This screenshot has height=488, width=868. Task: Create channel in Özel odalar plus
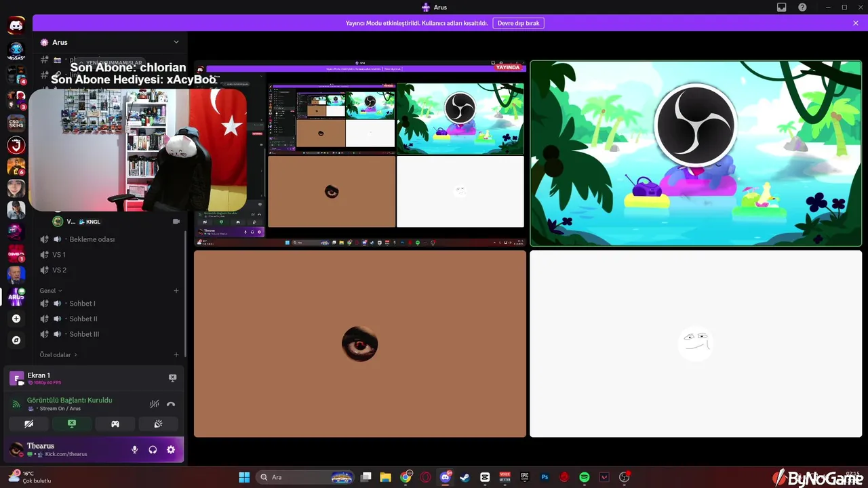[x=176, y=354]
